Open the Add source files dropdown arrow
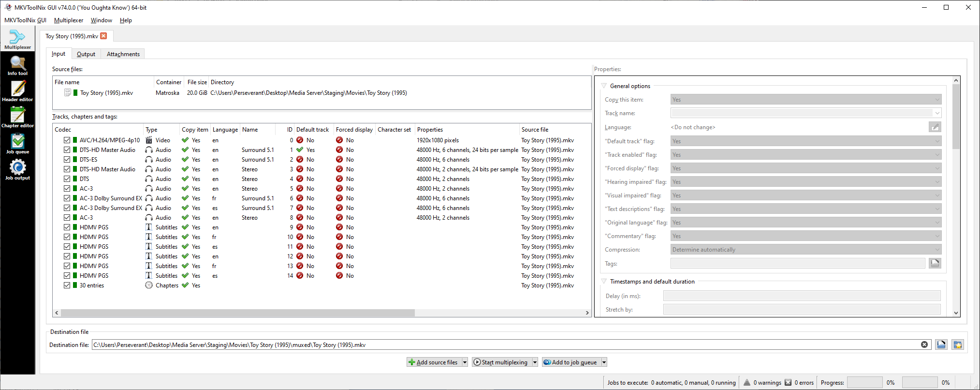This screenshot has width=980, height=390. point(465,362)
